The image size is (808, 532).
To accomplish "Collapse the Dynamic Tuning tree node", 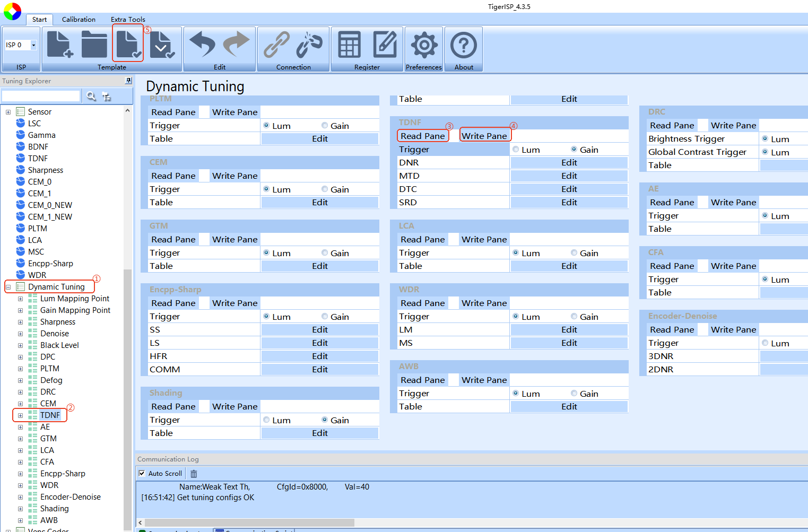I will point(8,287).
